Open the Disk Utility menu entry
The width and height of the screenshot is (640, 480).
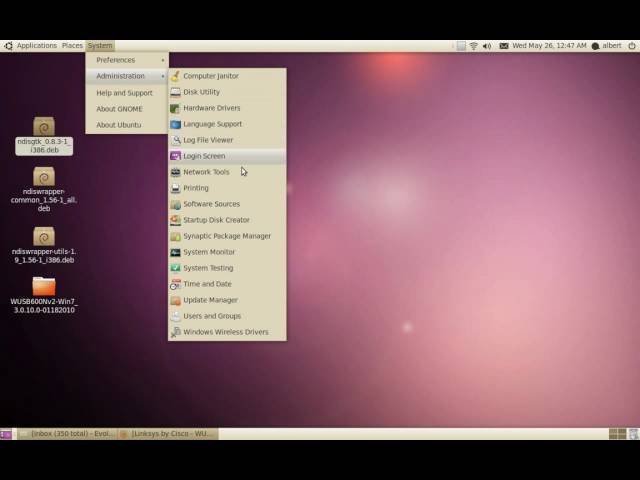(x=227, y=92)
